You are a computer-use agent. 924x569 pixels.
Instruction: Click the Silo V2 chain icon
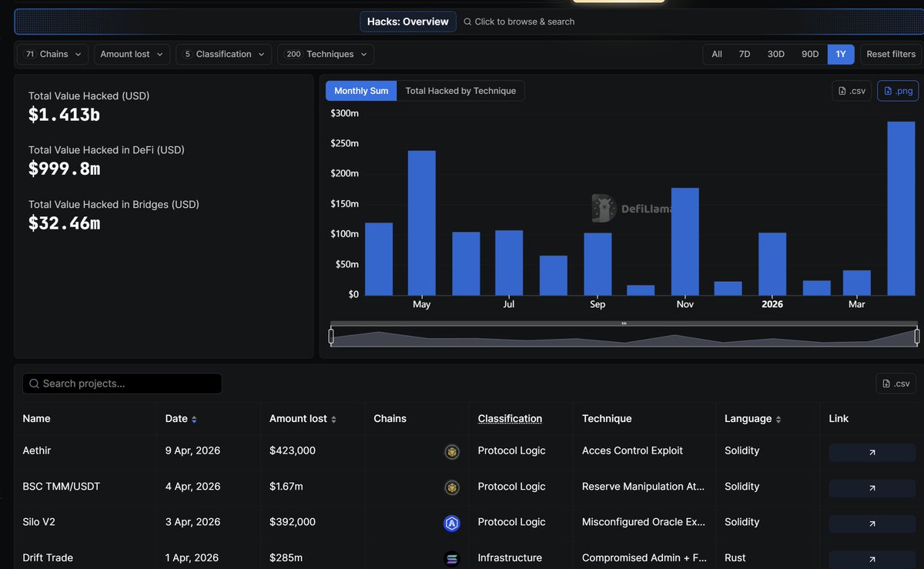click(x=451, y=524)
